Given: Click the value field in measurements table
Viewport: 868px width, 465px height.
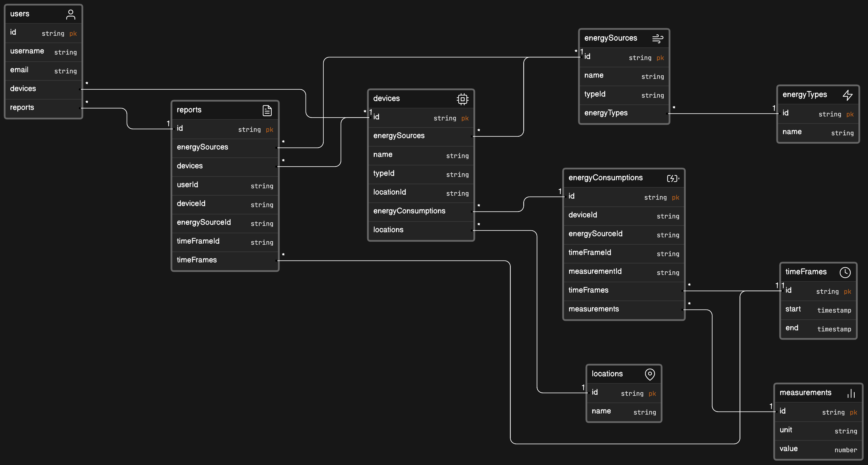Looking at the screenshot, I should pos(789,448).
